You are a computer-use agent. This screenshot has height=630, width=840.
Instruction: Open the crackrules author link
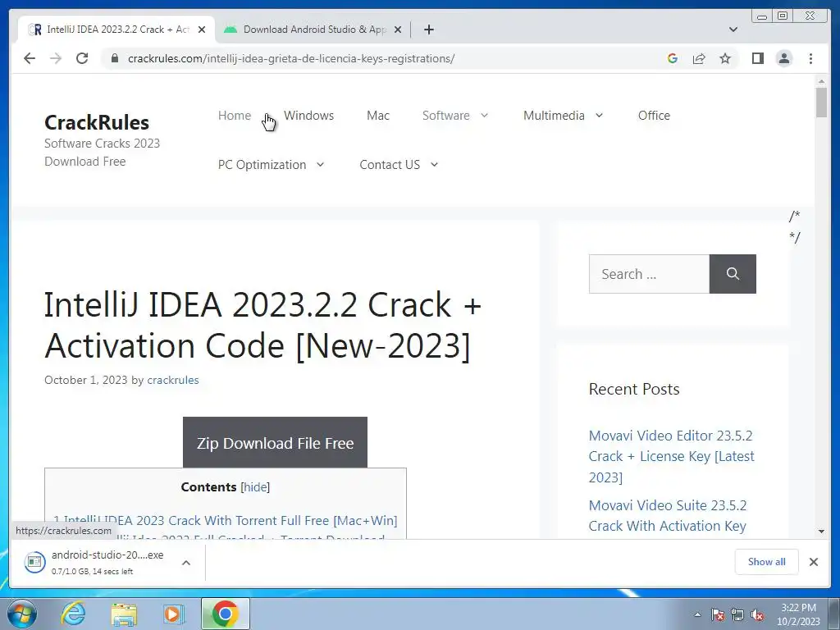[172, 380]
